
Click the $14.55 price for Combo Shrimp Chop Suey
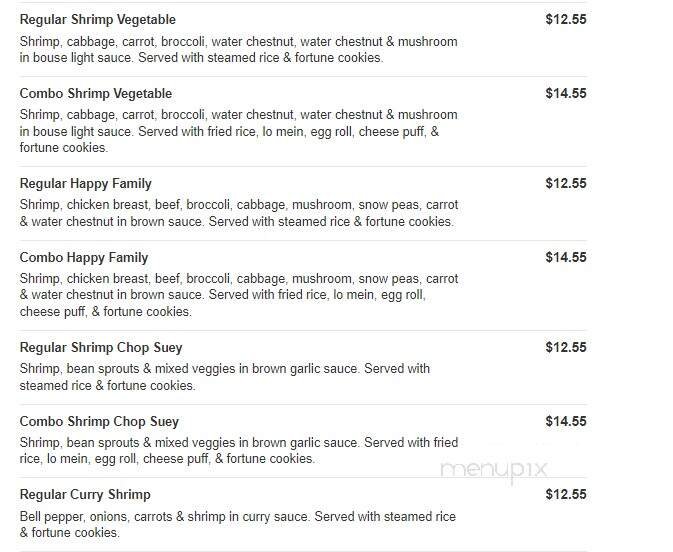[565, 421]
